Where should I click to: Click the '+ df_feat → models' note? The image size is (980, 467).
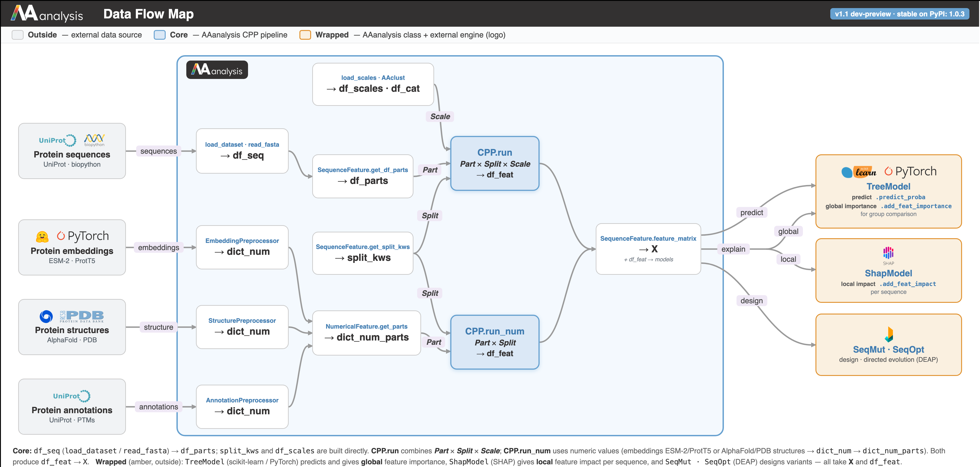(x=648, y=259)
